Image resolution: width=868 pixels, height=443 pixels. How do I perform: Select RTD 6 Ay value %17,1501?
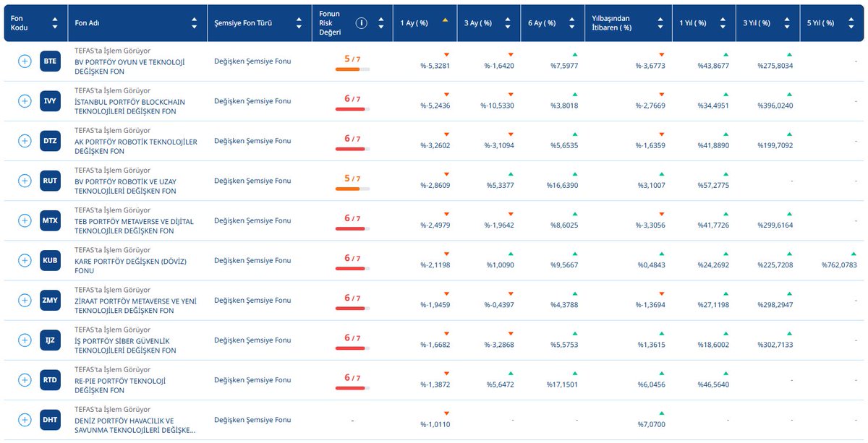[563, 384]
